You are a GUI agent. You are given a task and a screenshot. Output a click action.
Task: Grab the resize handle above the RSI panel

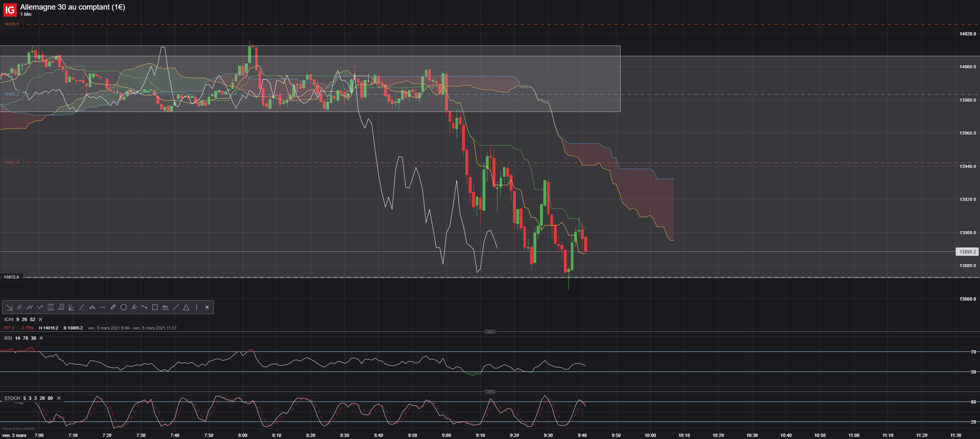point(490,332)
